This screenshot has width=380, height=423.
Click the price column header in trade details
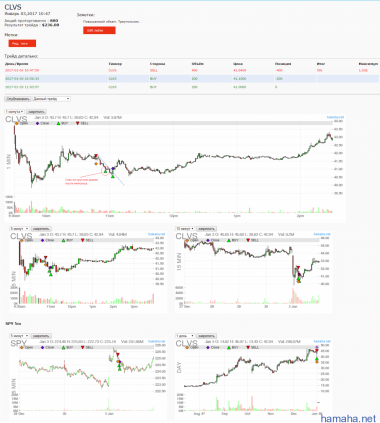click(237, 63)
